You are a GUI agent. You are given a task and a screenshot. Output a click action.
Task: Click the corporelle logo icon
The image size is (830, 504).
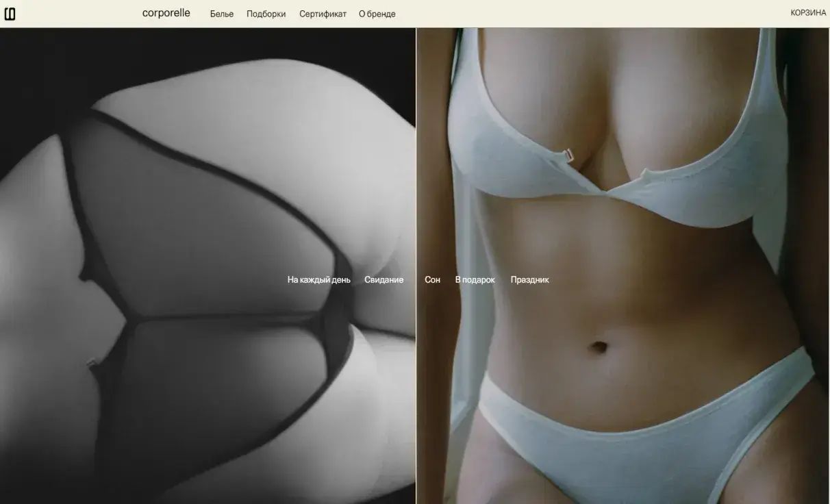point(10,14)
